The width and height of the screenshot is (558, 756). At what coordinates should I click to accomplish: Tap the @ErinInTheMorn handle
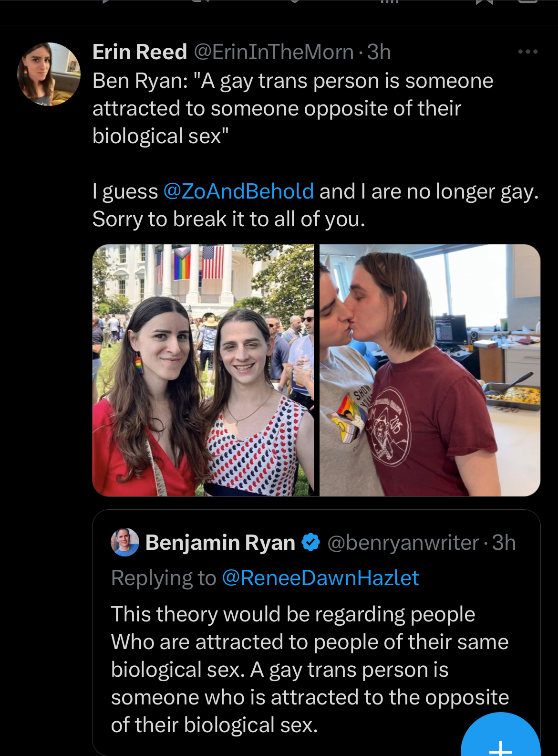pyautogui.click(x=274, y=52)
